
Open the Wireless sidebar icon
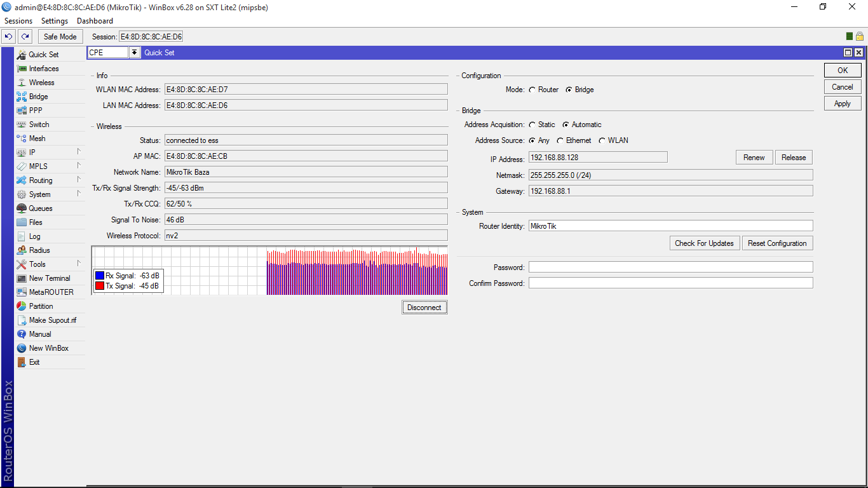click(22, 83)
